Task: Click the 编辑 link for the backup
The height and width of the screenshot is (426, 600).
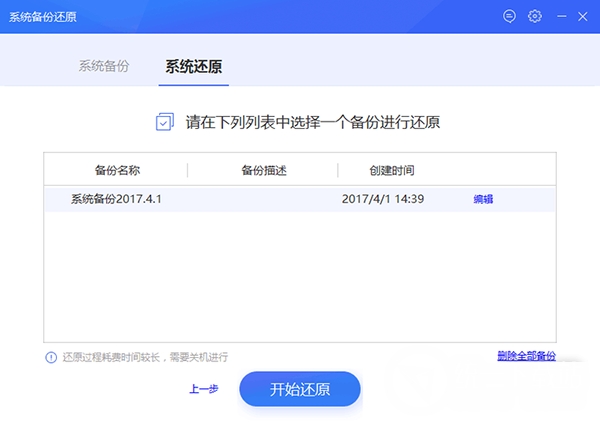Action: [x=483, y=199]
